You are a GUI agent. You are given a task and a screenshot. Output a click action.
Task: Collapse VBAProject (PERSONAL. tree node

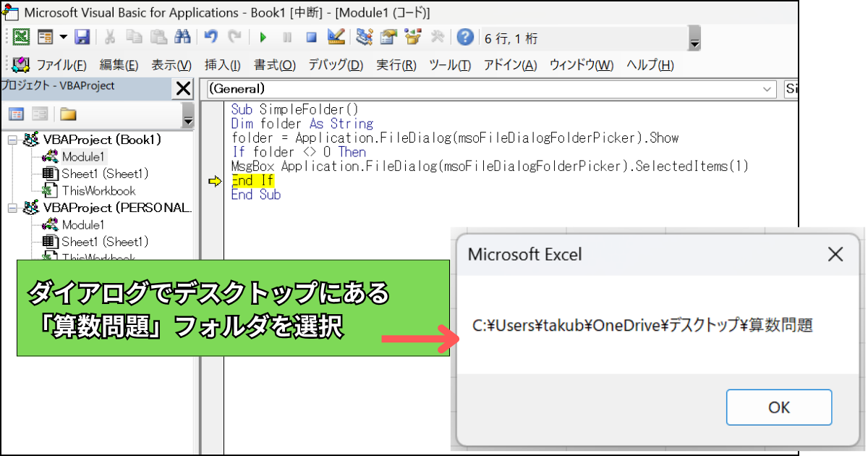click(12, 208)
